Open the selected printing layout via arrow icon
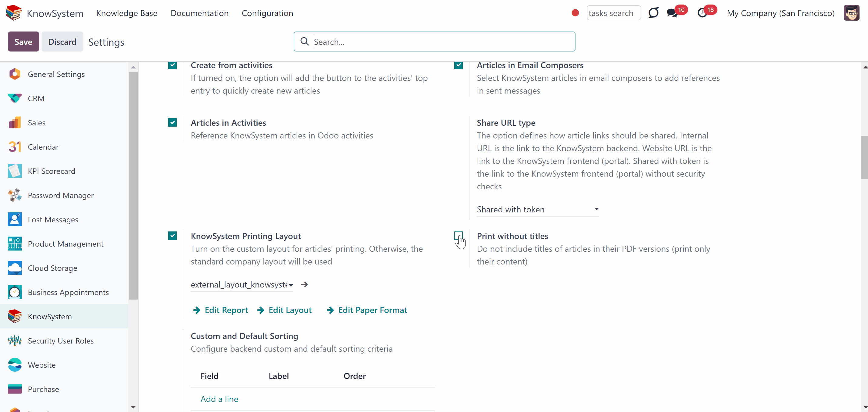Screen dimensions: 868x412 304,285
